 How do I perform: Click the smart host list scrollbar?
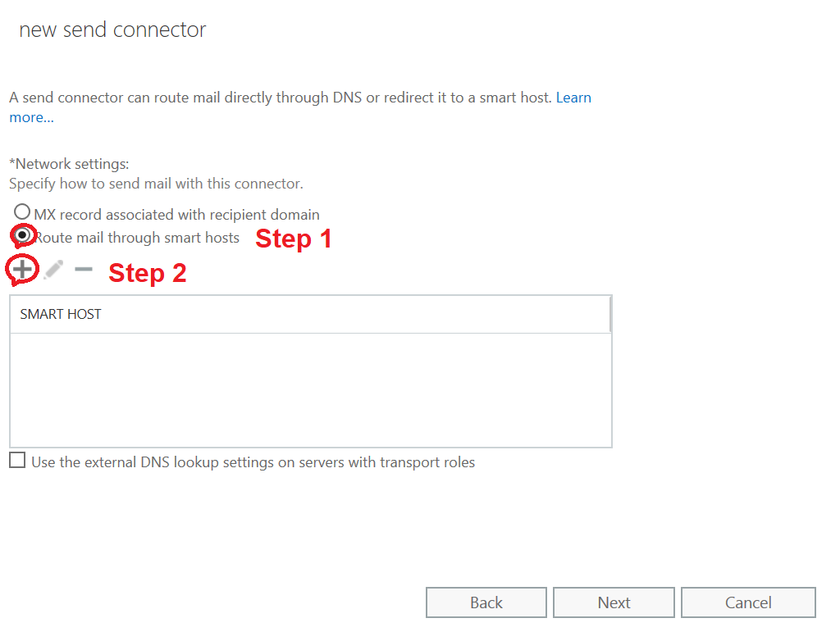tap(610, 314)
